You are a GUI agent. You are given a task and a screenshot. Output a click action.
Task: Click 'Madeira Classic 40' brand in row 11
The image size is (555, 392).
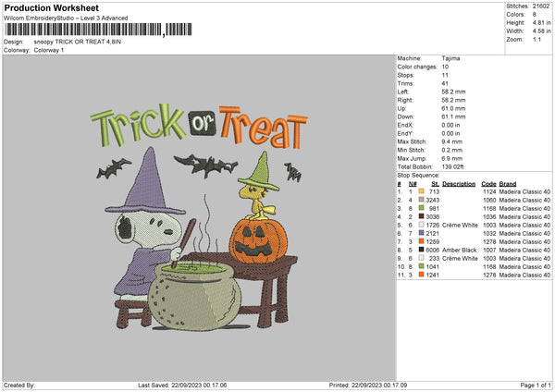pos(524,275)
